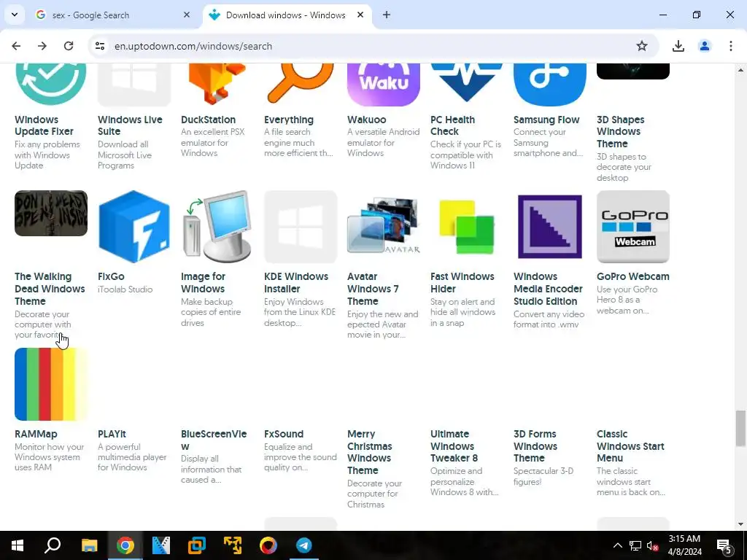Open a new browser tab
This screenshot has width=747, height=560.
coord(387,15)
